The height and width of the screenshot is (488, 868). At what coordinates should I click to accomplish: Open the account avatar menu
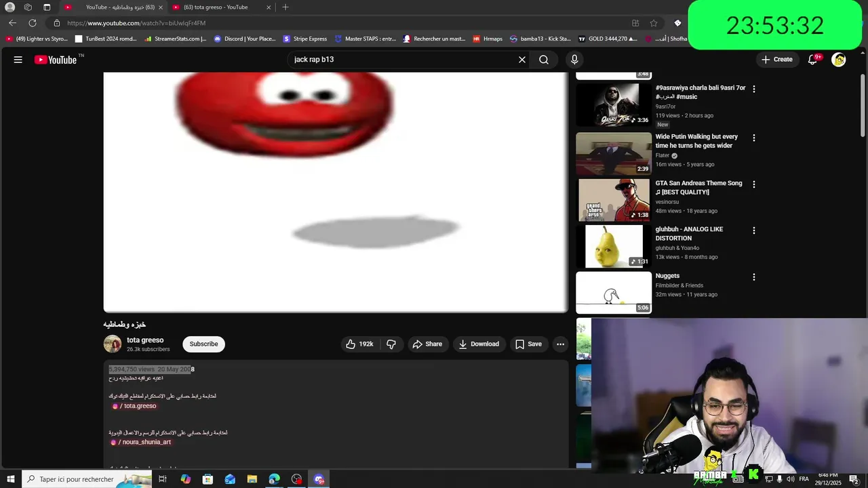pos(839,60)
